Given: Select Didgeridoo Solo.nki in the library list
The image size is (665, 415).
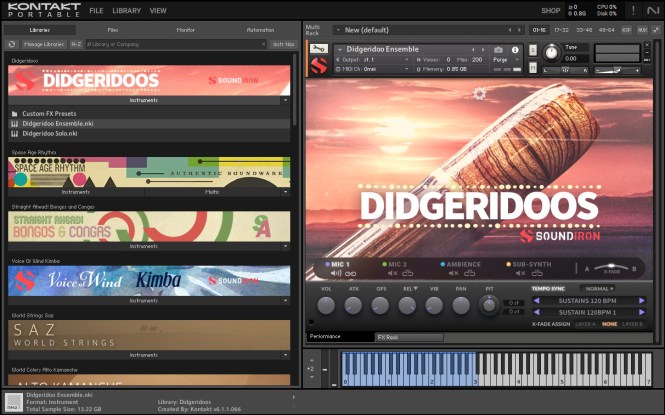Looking at the screenshot, I should (50, 133).
